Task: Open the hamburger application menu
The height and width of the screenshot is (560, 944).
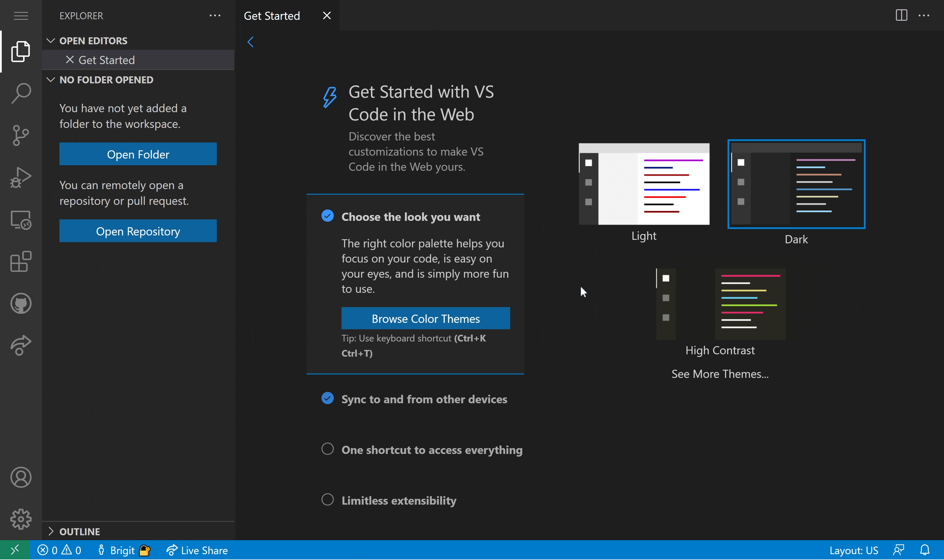Action: (x=21, y=15)
